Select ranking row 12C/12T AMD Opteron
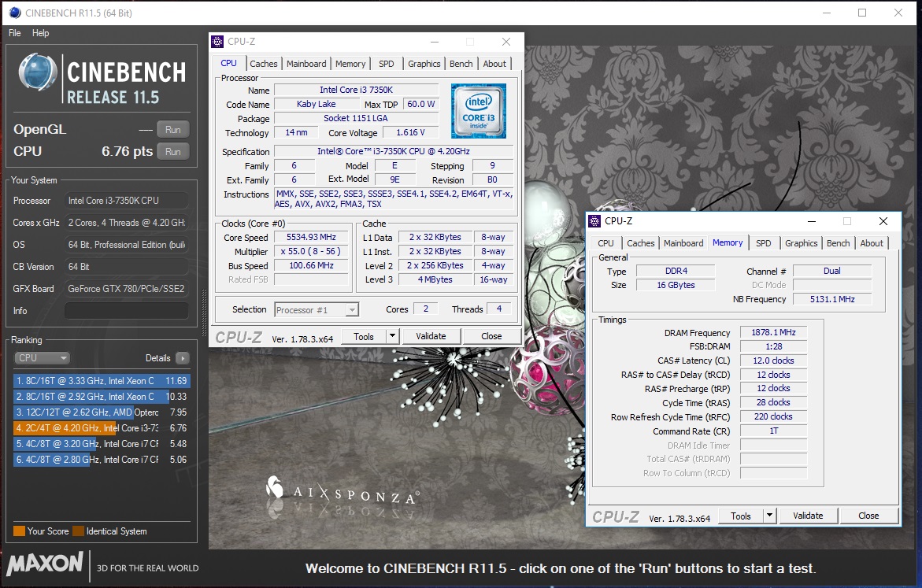The image size is (922, 588). click(101, 412)
